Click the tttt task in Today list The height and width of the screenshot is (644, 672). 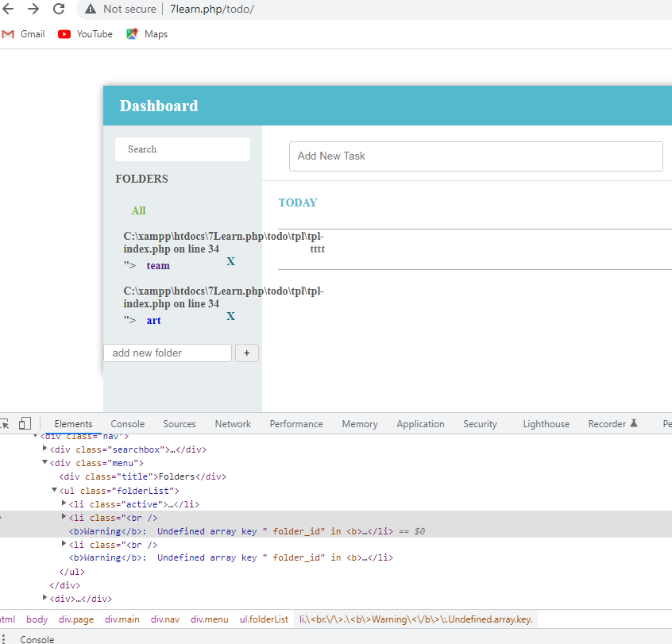tap(318, 249)
